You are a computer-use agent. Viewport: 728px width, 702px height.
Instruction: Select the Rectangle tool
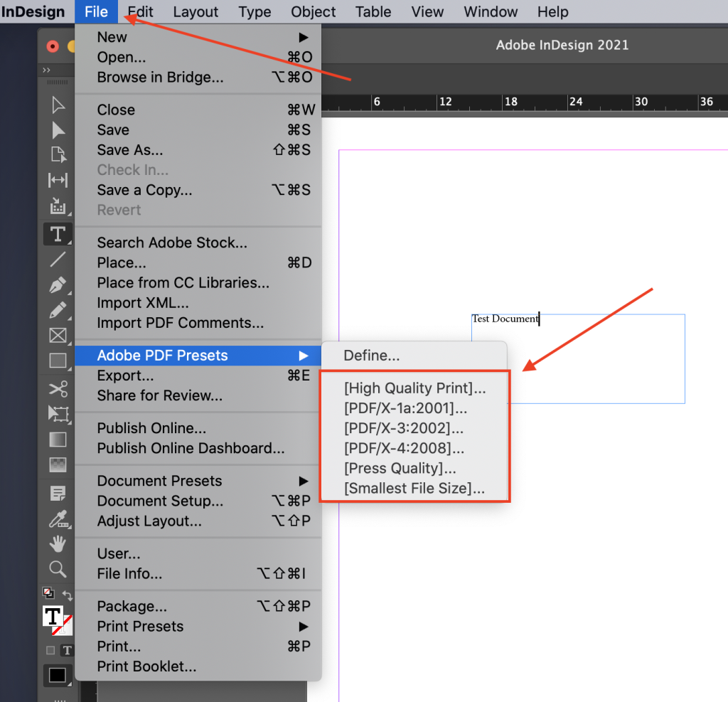[58, 361]
